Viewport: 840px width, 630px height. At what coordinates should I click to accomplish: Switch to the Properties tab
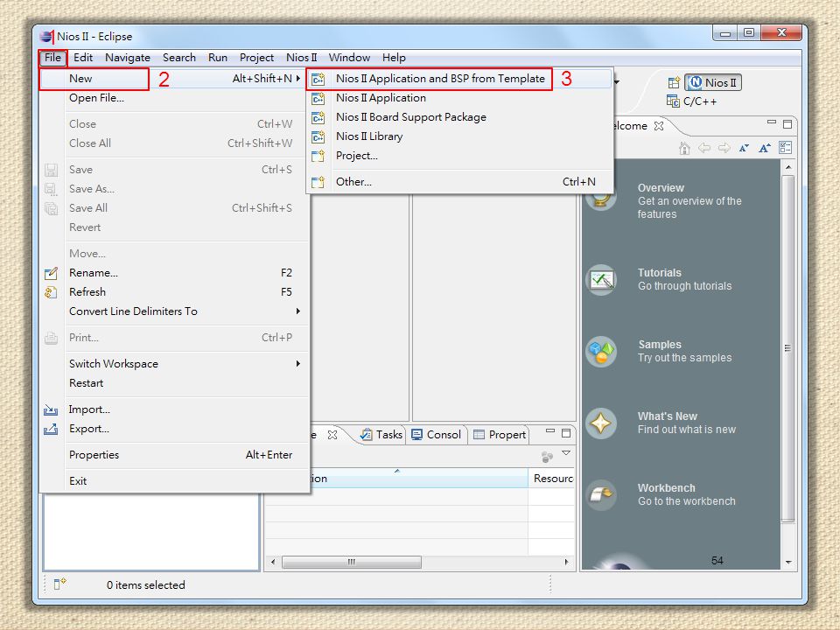[x=500, y=435]
